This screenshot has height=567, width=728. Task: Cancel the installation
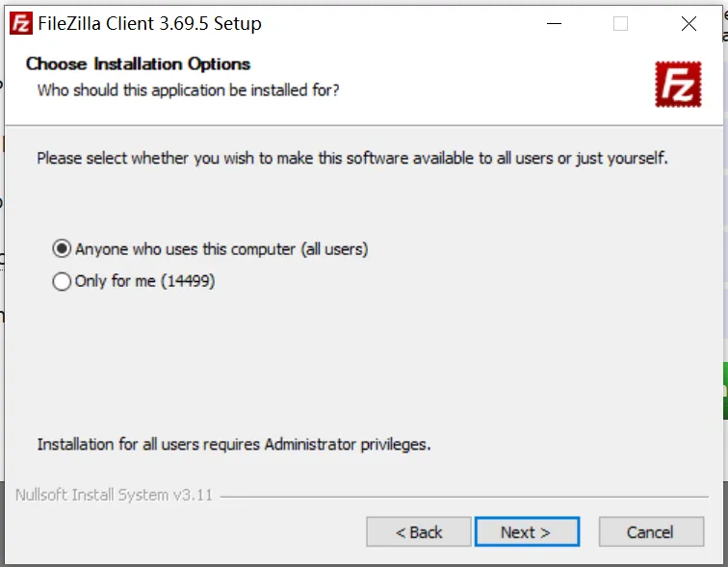pos(650,531)
